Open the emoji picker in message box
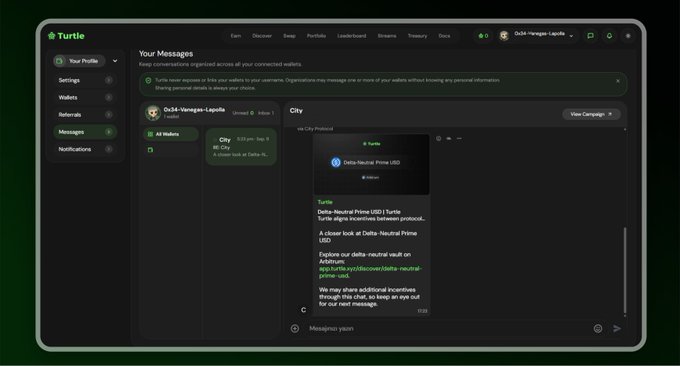Viewport: 680px width, 366px height. click(598, 328)
